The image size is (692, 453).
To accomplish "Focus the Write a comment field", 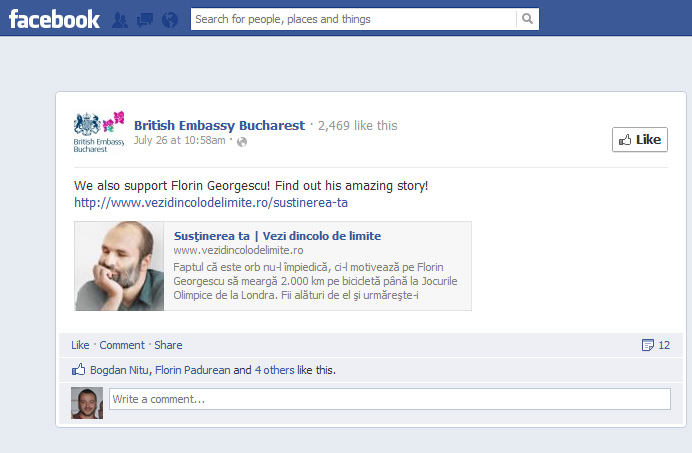I will coord(390,399).
